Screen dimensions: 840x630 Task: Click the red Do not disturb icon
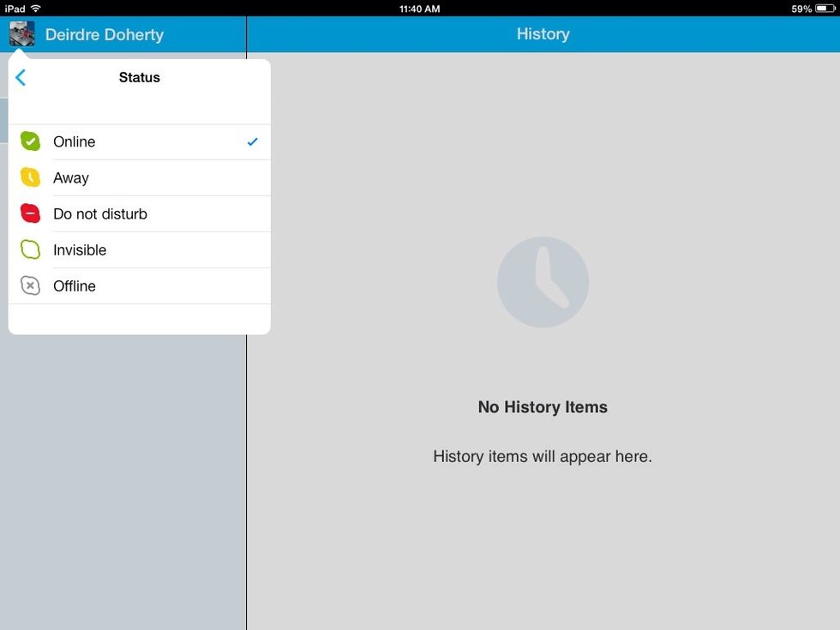click(30, 213)
